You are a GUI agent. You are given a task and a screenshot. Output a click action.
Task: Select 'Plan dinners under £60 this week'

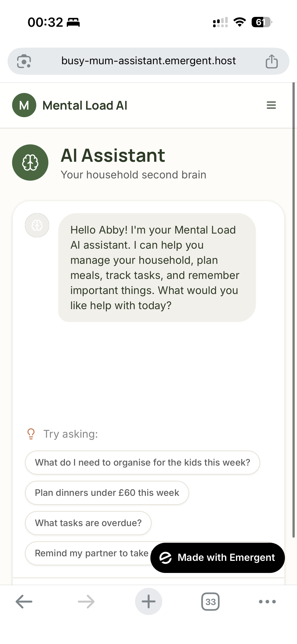[x=107, y=493]
